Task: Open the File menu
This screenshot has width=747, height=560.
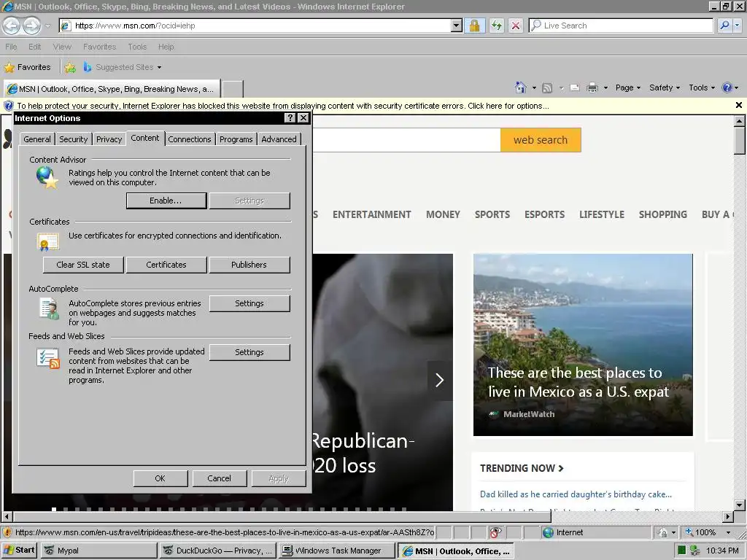Action: pyautogui.click(x=11, y=47)
